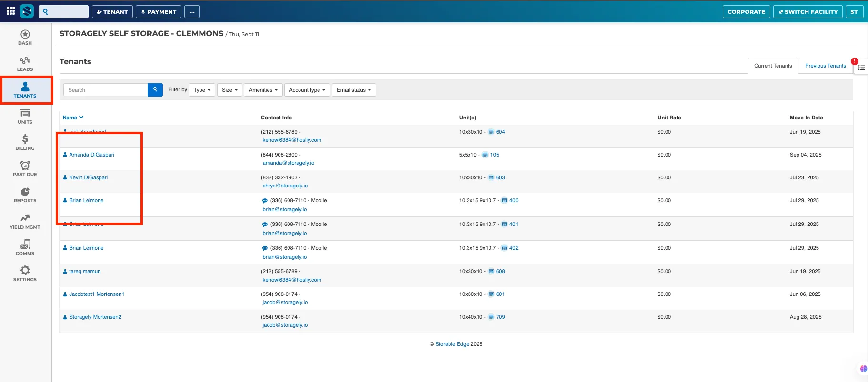Screen dimensions: 868x382
Task: Click unit icon next to 604
Action: [x=491, y=132]
